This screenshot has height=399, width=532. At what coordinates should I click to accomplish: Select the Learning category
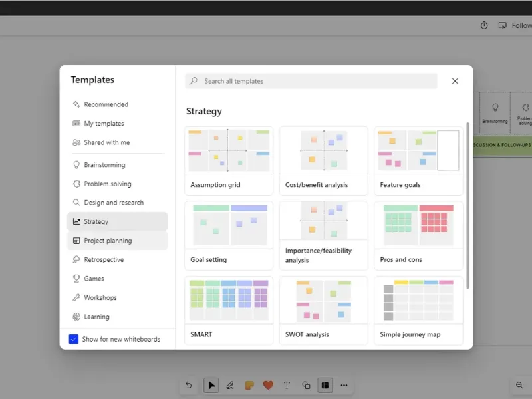tap(118, 317)
